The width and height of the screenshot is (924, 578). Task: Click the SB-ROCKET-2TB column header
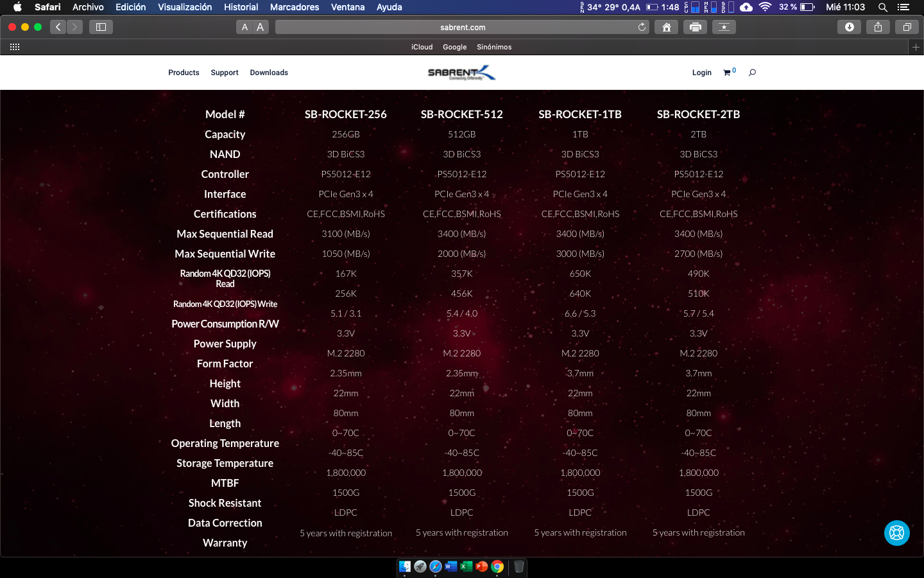(x=699, y=114)
